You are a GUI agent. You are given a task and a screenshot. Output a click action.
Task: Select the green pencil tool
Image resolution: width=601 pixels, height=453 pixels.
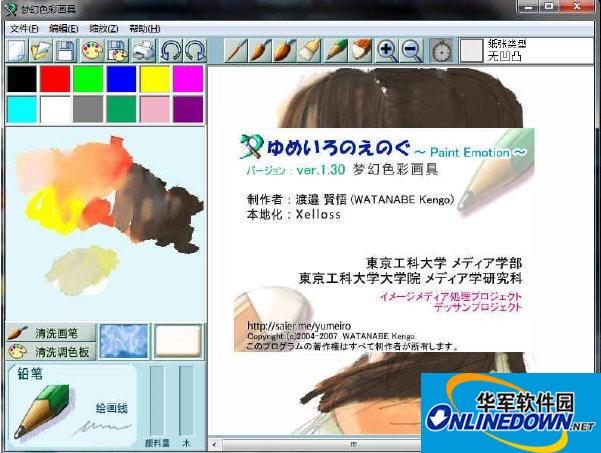tap(336, 50)
